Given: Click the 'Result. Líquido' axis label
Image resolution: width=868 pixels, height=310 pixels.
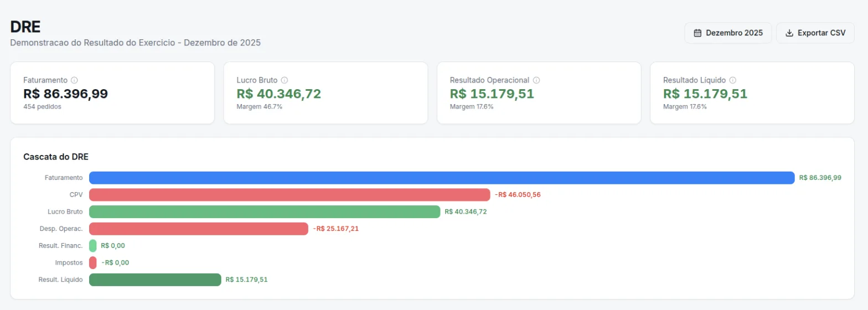Looking at the screenshot, I should 61,280.
